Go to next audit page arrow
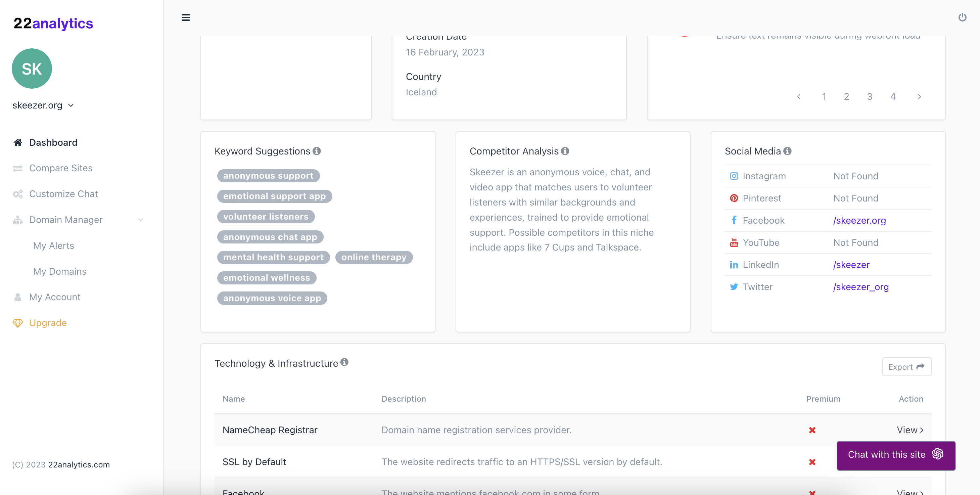The height and width of the screenshot is (495, 980). coord(919,97)
